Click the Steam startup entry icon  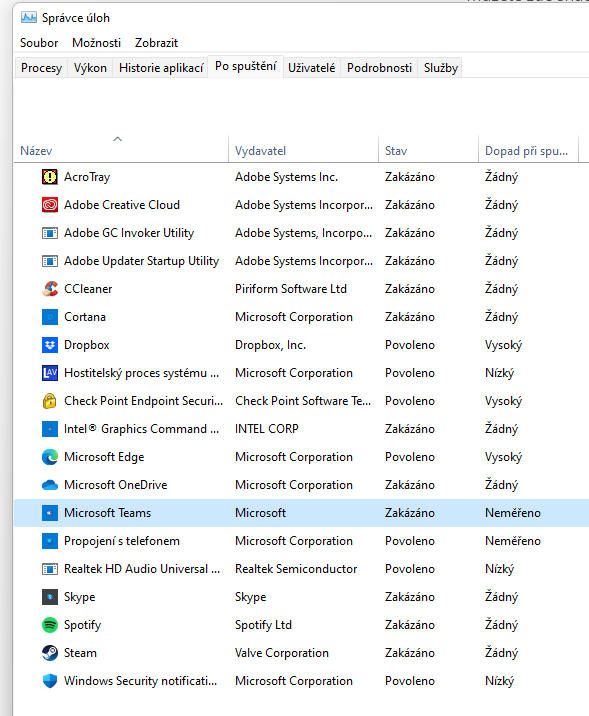50,653
